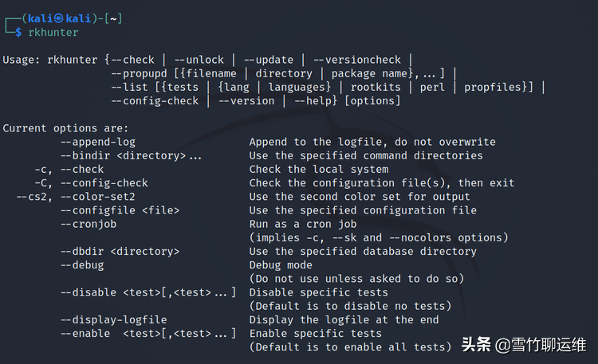Click the dollar sign prompt character

(18, 33)
